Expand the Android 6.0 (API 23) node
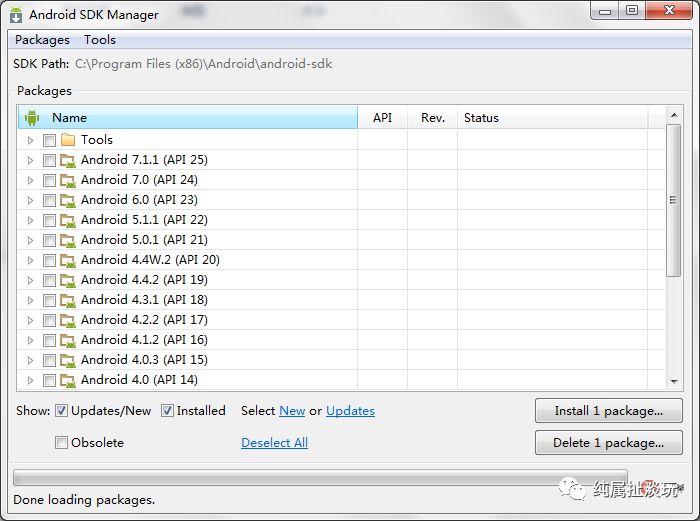Viewport: 700px width, 521px height. (30, 200)
